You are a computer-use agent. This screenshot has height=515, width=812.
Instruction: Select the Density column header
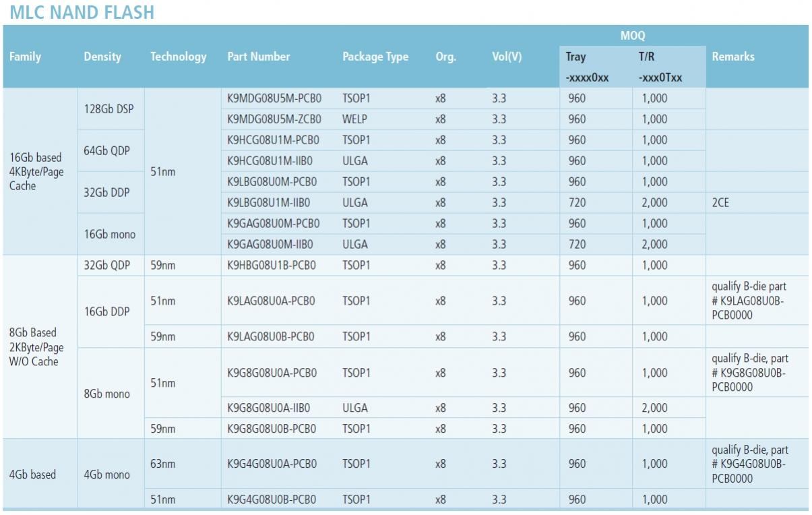click(102, 57)
